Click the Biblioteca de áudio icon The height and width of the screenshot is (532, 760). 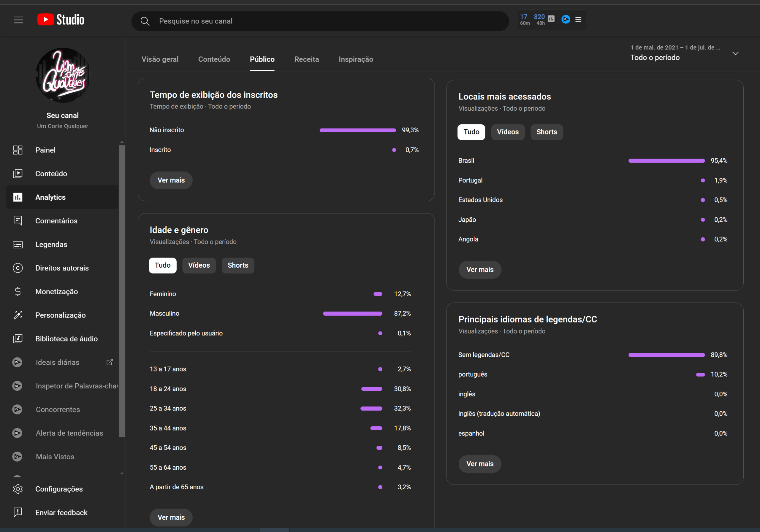[18, 339]
